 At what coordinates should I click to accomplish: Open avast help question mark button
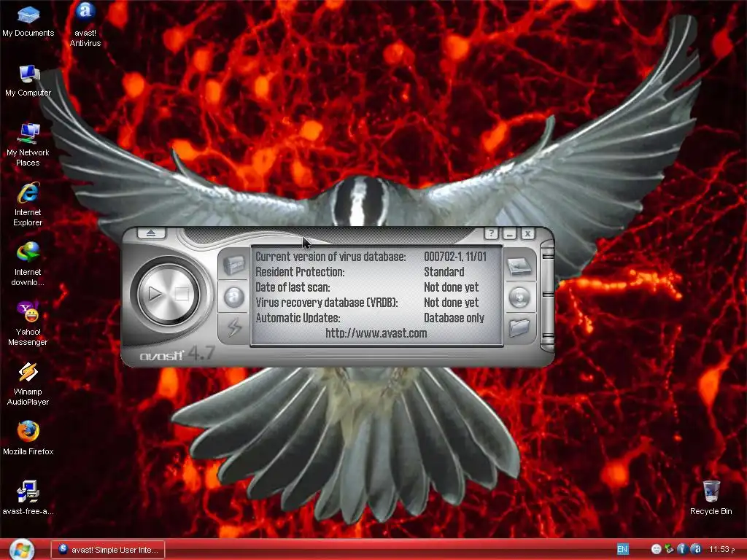(x=491, y=233)
